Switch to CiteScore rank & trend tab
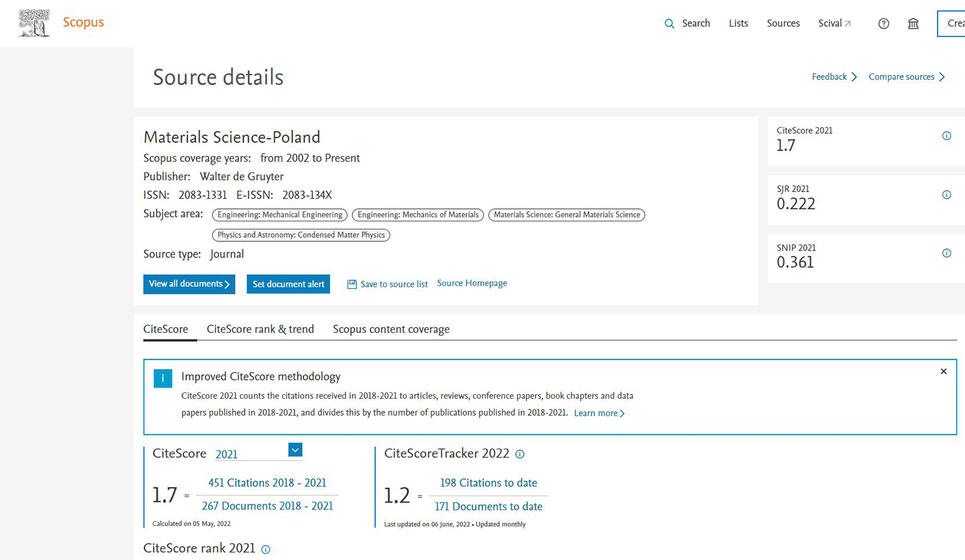Viewport: 965px width, 560px height. (260, 329)
